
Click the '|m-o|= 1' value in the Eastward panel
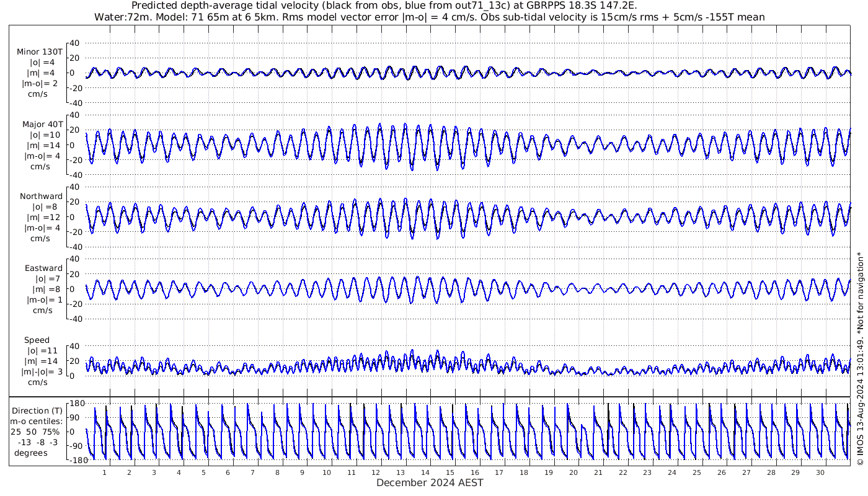[x=45, y=300]
